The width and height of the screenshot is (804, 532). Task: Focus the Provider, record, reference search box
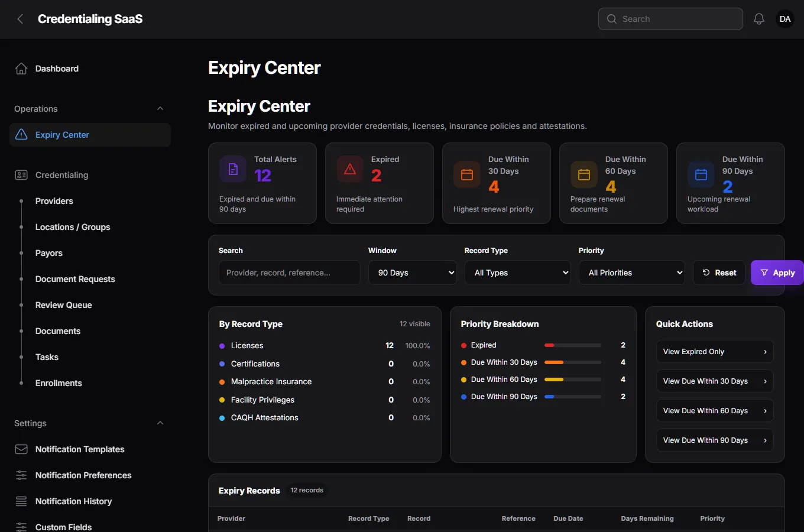tap(290, 273)
